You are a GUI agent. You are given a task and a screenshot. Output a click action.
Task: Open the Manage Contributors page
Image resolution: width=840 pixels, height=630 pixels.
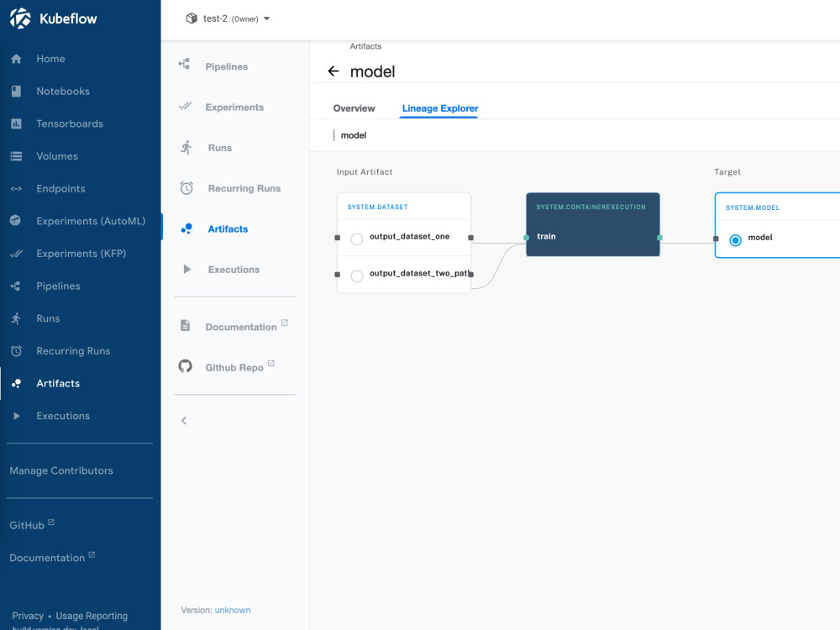(60, 470)
